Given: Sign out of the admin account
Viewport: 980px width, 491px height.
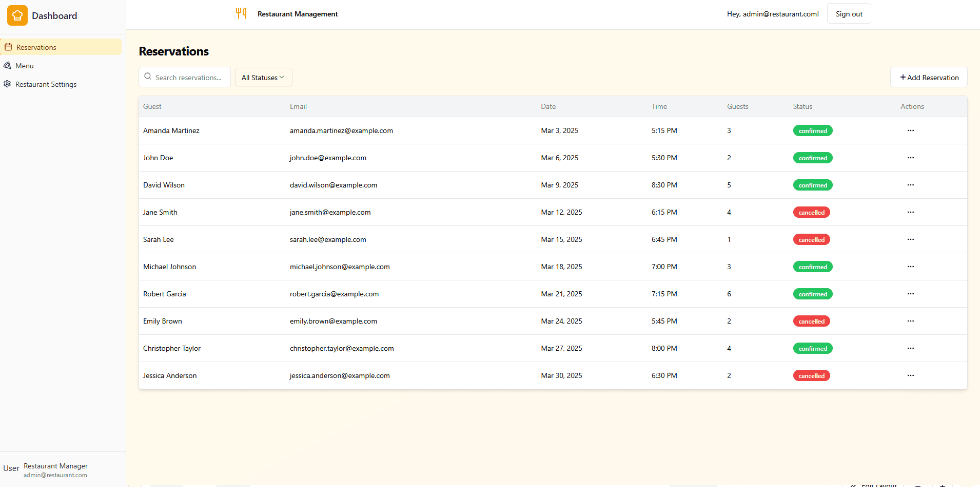Looking at the screenshot, I should pos(849,14).
